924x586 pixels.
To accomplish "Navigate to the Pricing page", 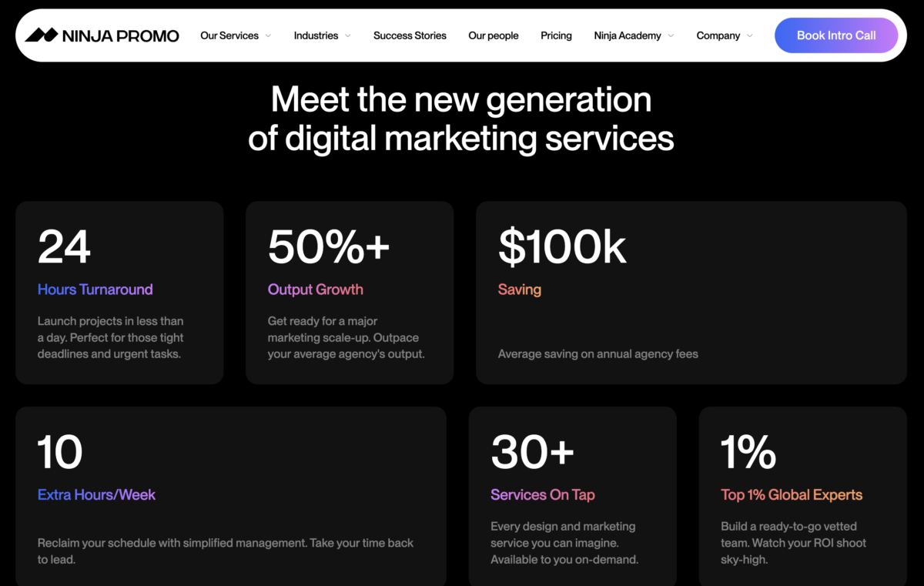I will 556,35.
